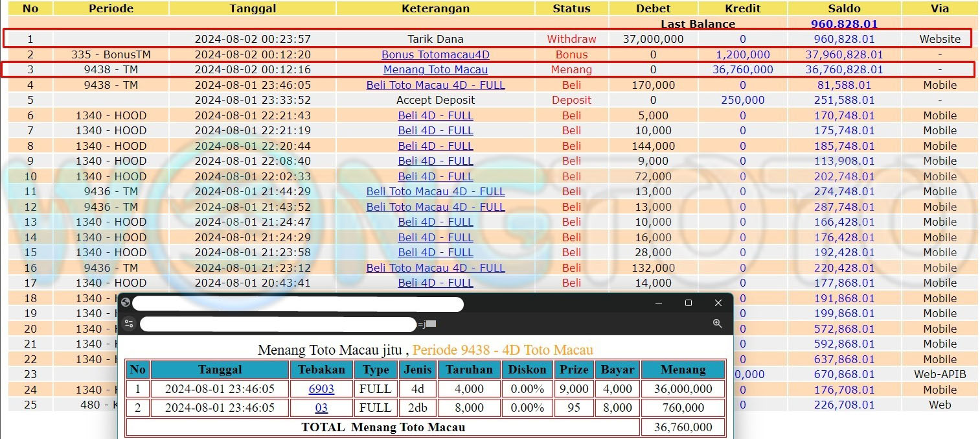
Task: Click the Tebakan header in popup table
Action: [321, 370]
